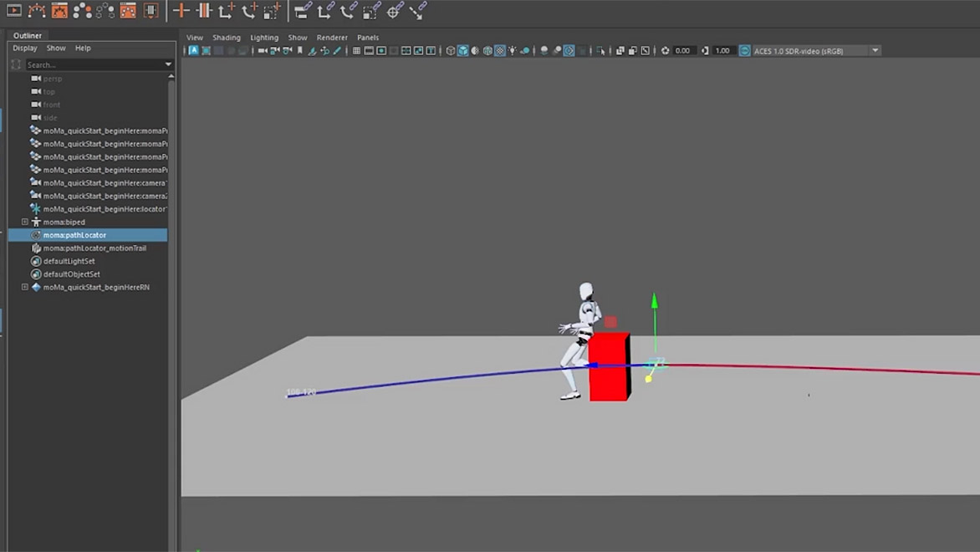Image resolution: width=980 pixels, height=552 pixels.
Task: Toggle the viewport grid
Action: pyautogui.click(x=356, y=51)
